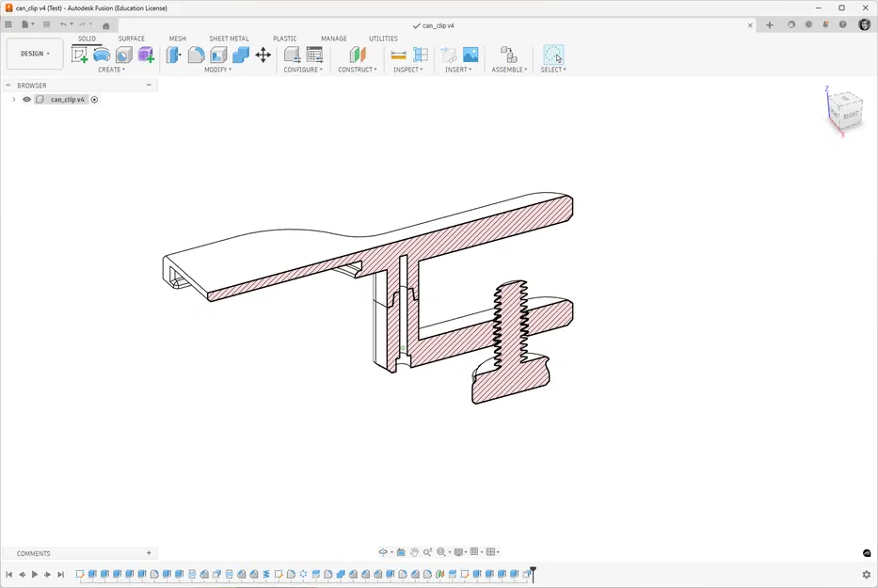This screenshot has width=878, height=588.
Task: Open the Data Panel grid icon
Action: coord(8,24)
